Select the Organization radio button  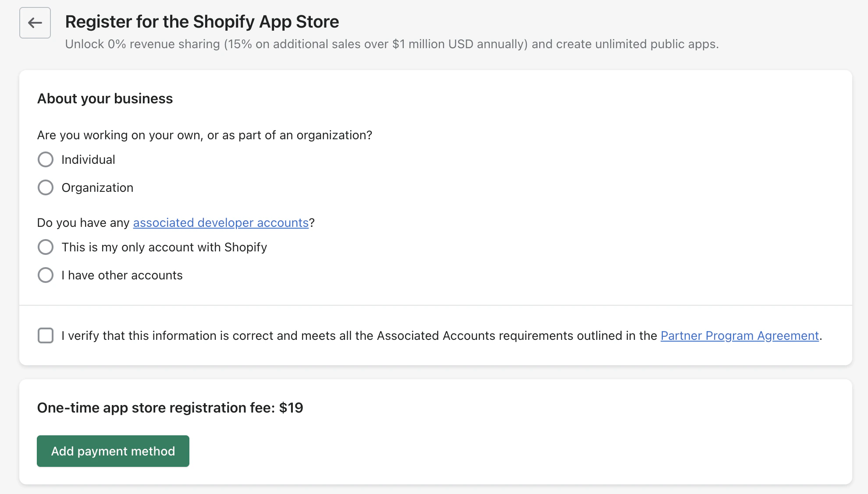pyautogui.click(x=45, y=187)
